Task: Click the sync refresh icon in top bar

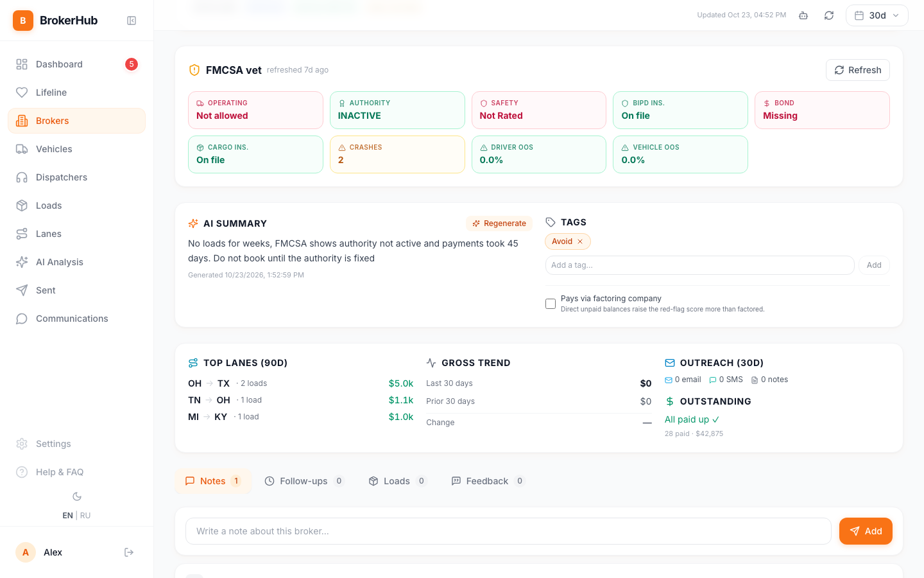Action: 829,15
